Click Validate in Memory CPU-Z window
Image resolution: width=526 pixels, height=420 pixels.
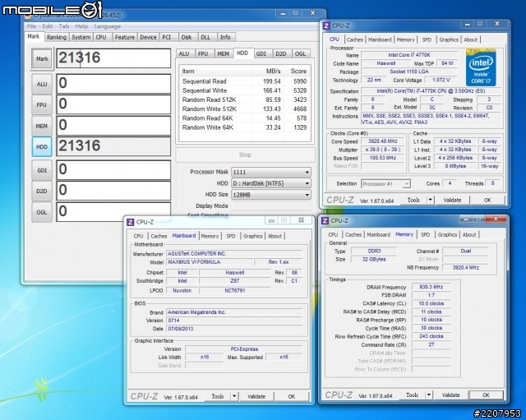[x=451, y=395]
